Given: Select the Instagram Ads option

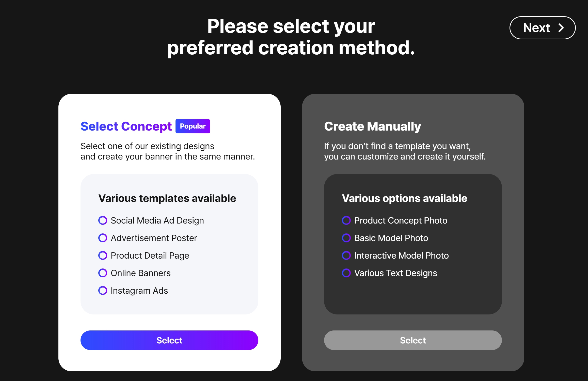Looking at the screenshot, I should pos(103,291).
